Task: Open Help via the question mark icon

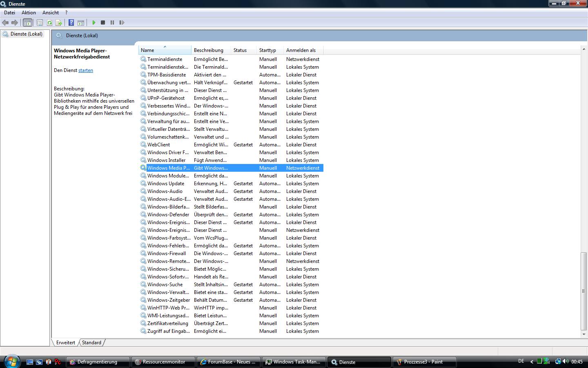Action: click(x=71, y=22)
